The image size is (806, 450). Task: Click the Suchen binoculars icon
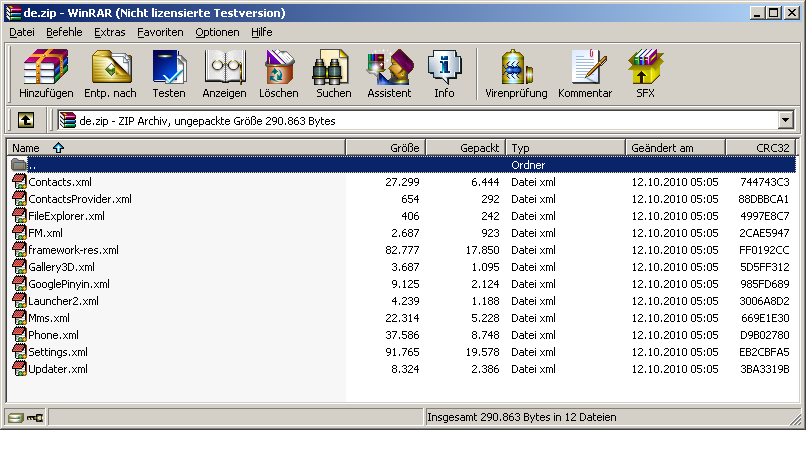tap(331, 66)
